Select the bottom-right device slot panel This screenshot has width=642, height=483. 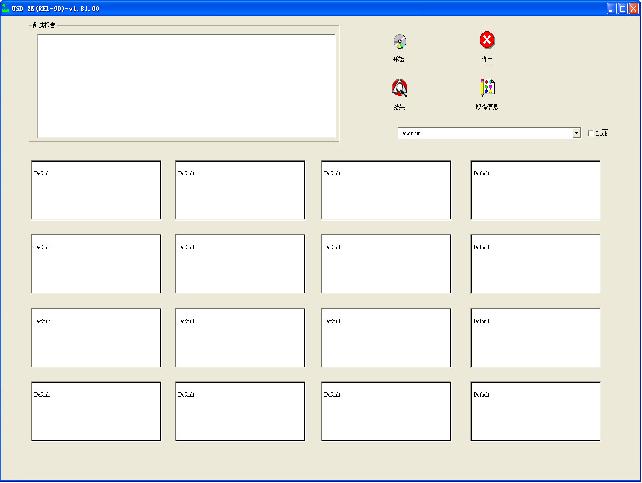(535, 411)
